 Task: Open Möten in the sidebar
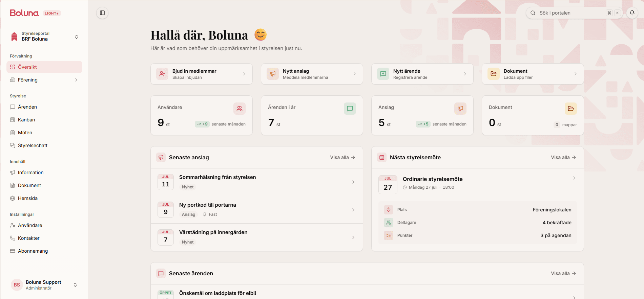coord(44,133)
